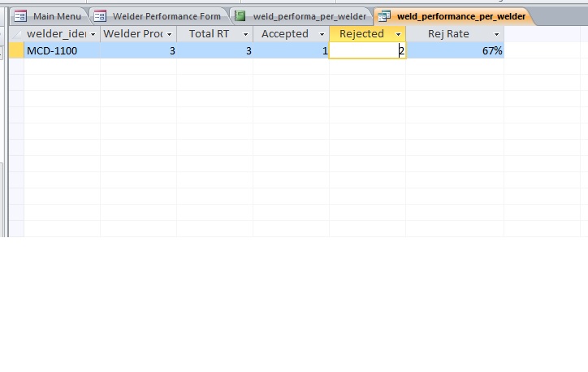Click the green report icon on weld_performa_per_welder tab
This screenshot has height=372, width=588.
pos(240,15)
